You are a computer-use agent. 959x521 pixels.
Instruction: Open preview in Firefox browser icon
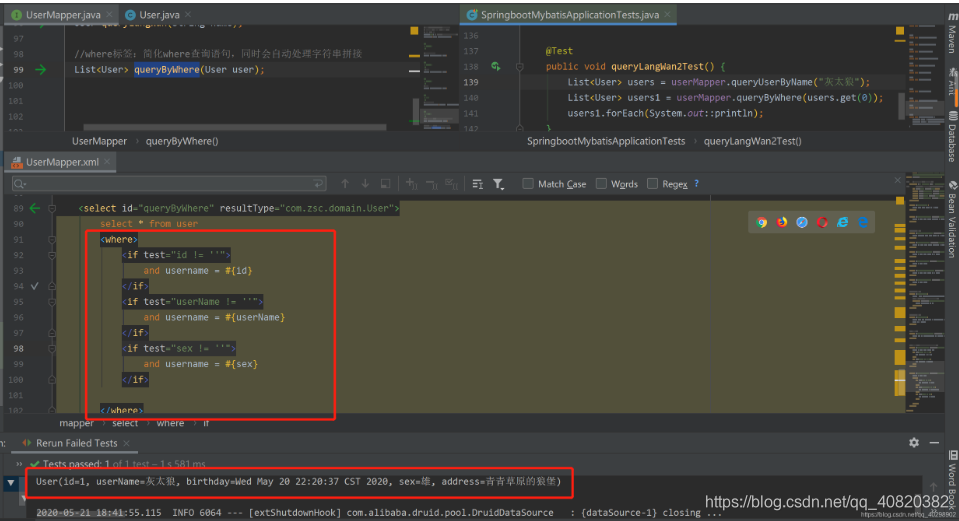tap(782, 223)
